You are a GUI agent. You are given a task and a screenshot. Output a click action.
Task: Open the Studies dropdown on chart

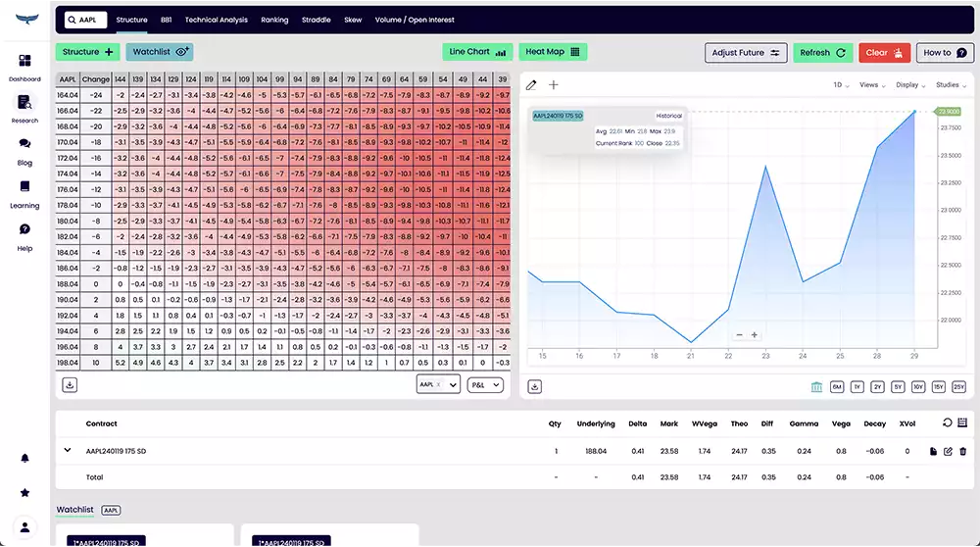[x=950, y=85]
